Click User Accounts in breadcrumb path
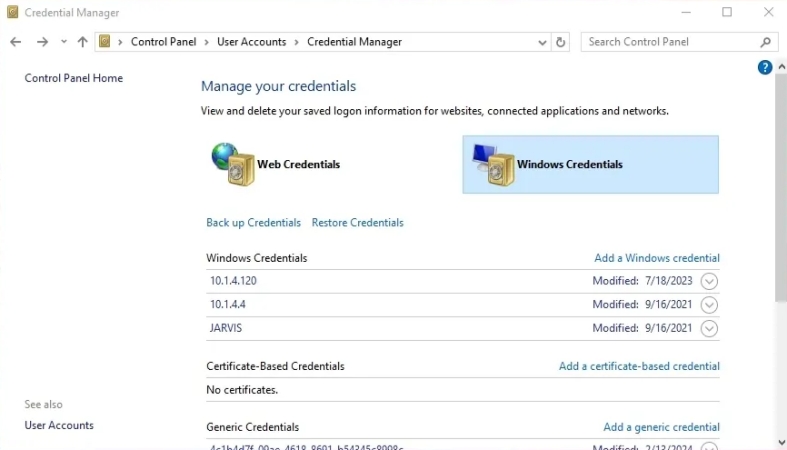787x450 pixels. pos(251,42)
